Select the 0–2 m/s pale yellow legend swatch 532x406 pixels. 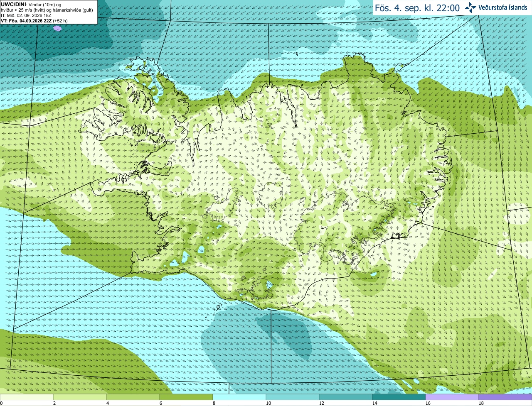pos(27,397)
